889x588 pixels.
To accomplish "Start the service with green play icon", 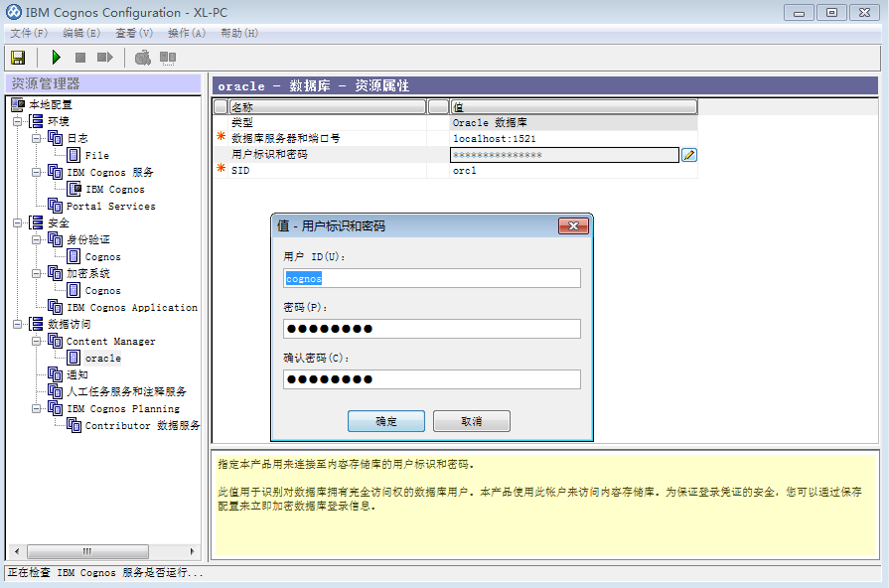I will (x=56, y=58).
